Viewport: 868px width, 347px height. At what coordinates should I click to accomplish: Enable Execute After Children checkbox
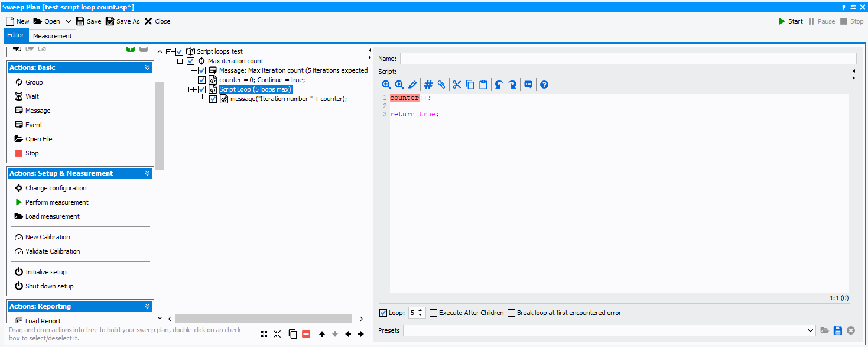coord(434,313)
